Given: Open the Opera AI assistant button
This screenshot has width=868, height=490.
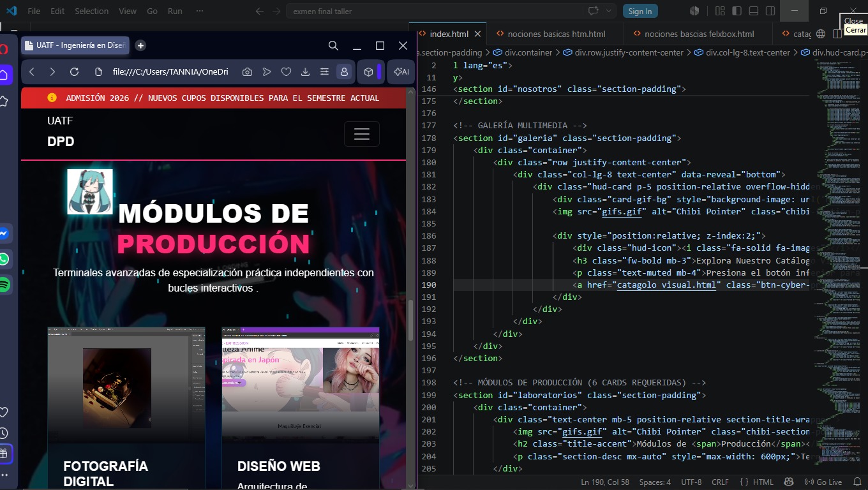Looking at the screenshot, I should click(401, 72).
